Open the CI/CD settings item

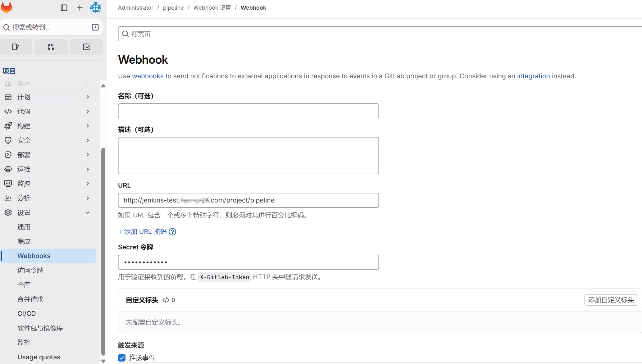pos(27,313)
